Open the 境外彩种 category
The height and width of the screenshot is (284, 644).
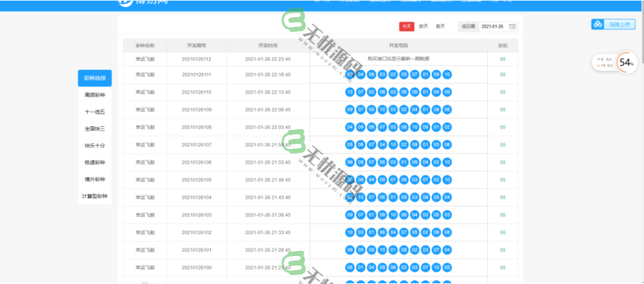95,180
